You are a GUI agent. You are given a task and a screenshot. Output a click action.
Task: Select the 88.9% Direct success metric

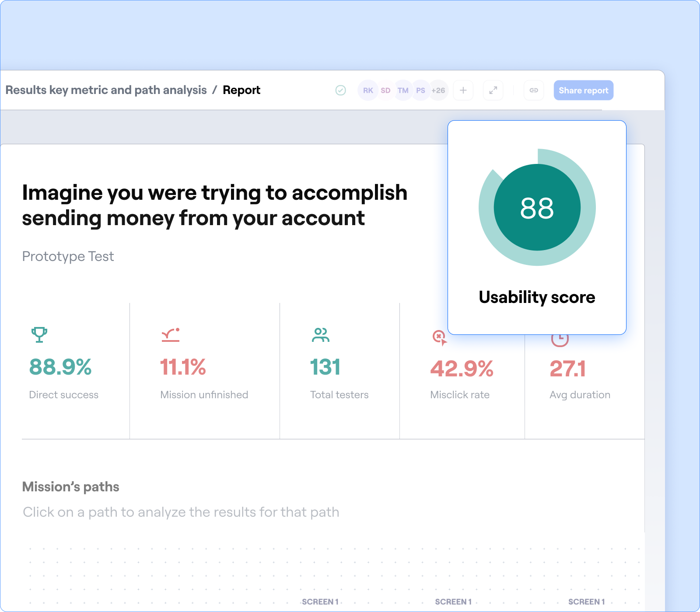(x=60, y=367)
